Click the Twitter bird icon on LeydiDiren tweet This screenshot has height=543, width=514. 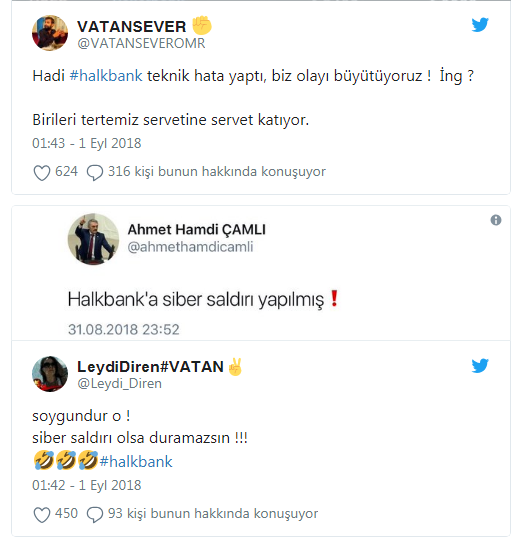480,366
